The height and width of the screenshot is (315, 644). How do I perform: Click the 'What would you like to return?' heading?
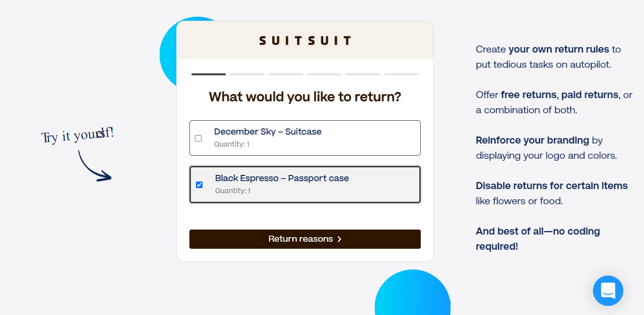305,97
